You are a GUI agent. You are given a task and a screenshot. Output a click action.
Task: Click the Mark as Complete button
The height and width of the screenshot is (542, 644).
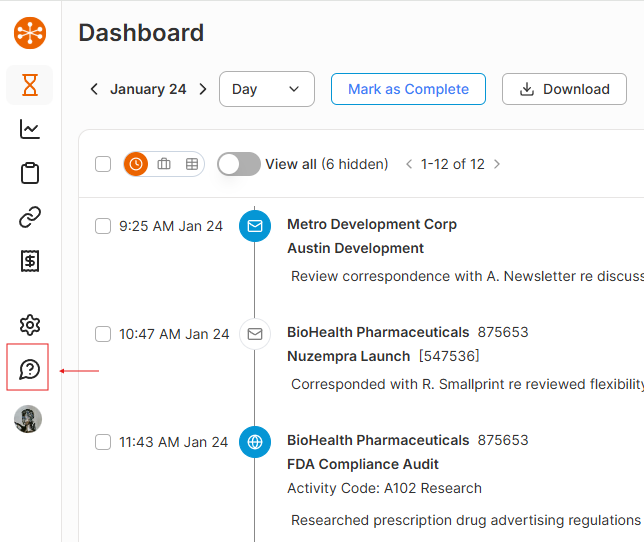408,89
